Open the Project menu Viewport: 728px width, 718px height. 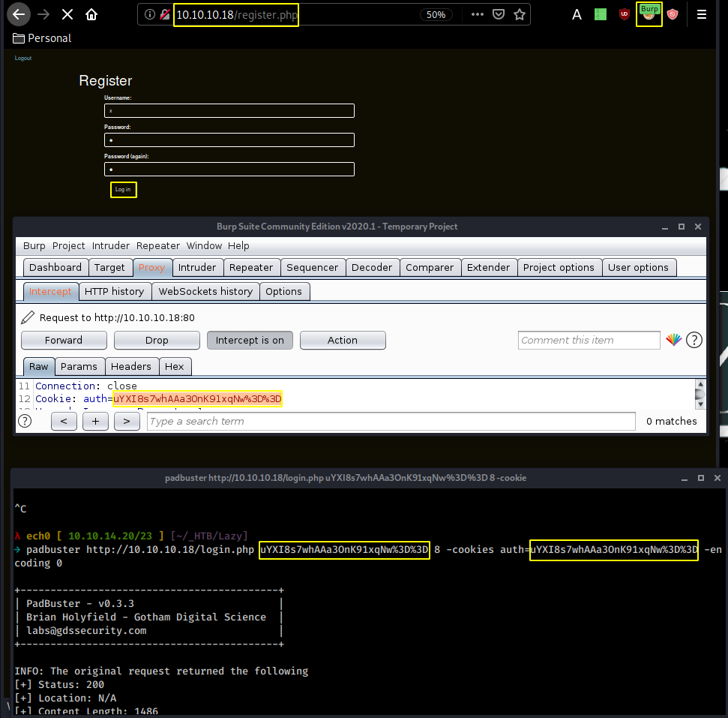click(69, 245)
